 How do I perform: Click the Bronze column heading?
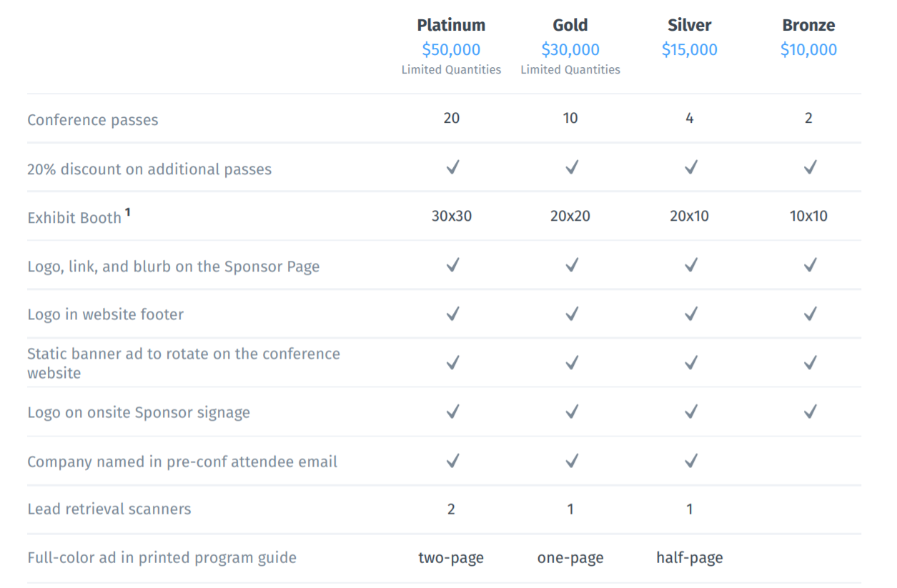tap(808, 25)
